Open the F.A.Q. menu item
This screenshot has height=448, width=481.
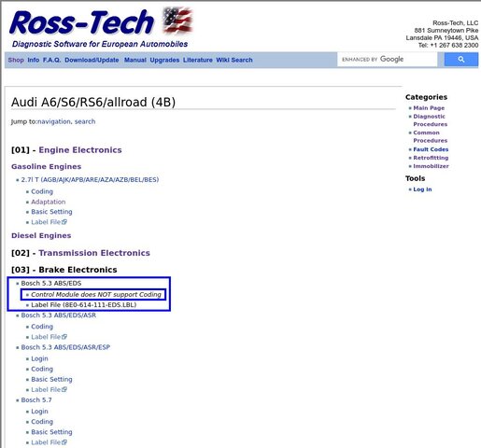tap(51, 60)
